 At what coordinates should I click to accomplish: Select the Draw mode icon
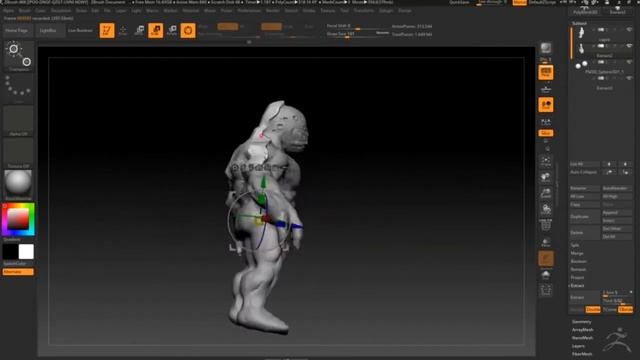click(123, 31)
